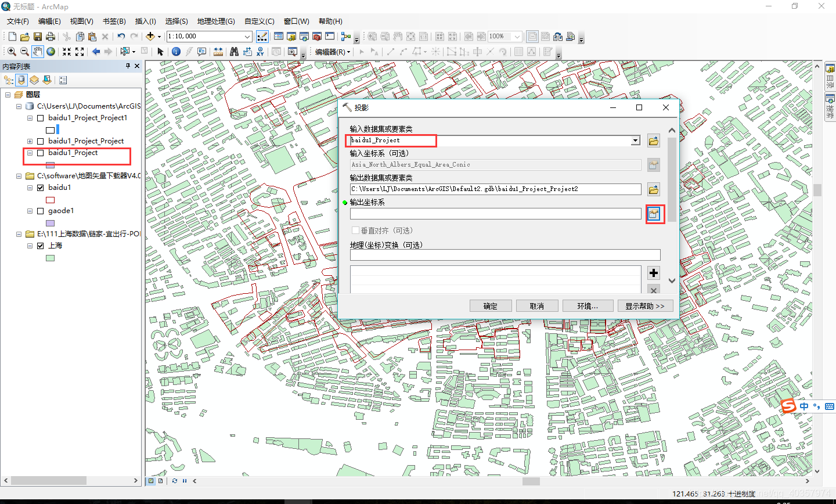
Task: Open the 文件(F) menu
Action: pos(17,21)
